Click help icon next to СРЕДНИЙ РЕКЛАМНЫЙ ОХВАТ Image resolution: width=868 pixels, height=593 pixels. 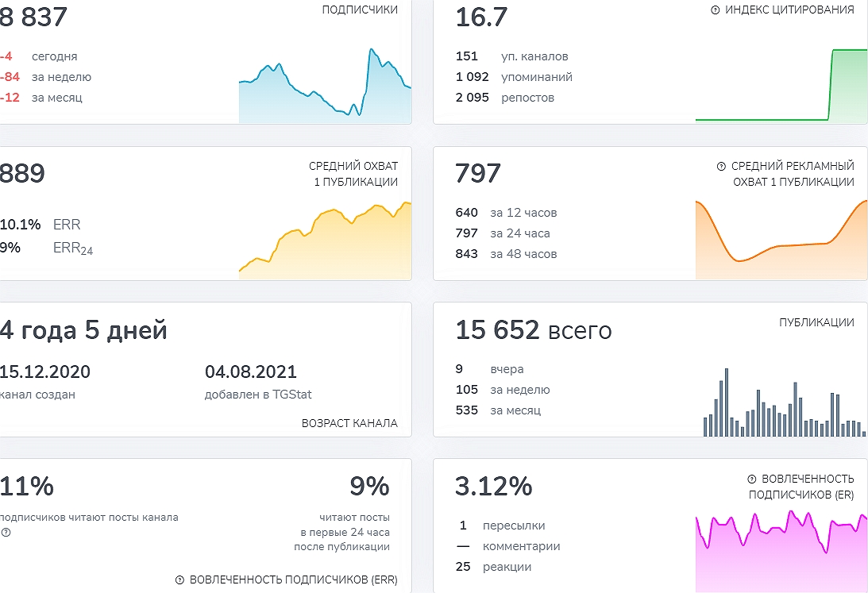tap(721, 167)
